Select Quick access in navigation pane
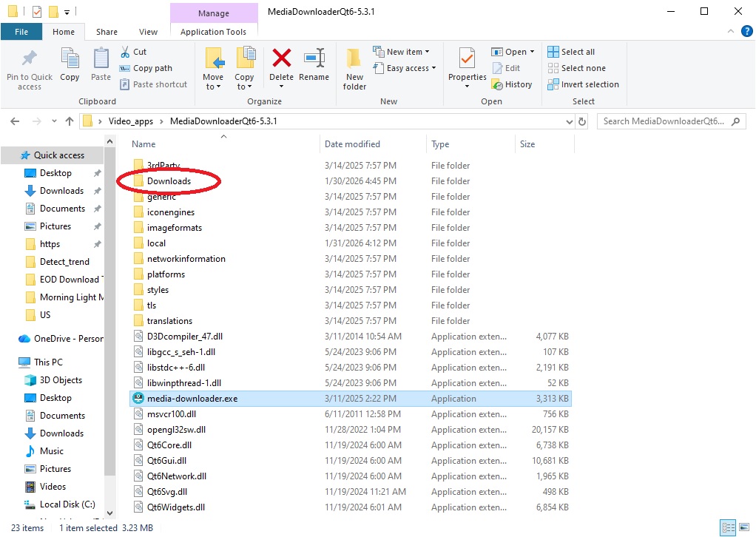756x537 pixels. tap(59, 155)
